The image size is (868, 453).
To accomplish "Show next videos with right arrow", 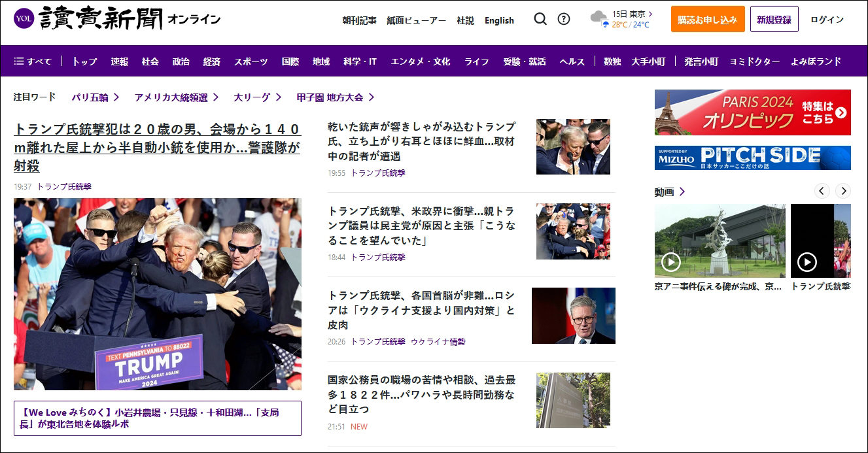I will tap(843, 191).
